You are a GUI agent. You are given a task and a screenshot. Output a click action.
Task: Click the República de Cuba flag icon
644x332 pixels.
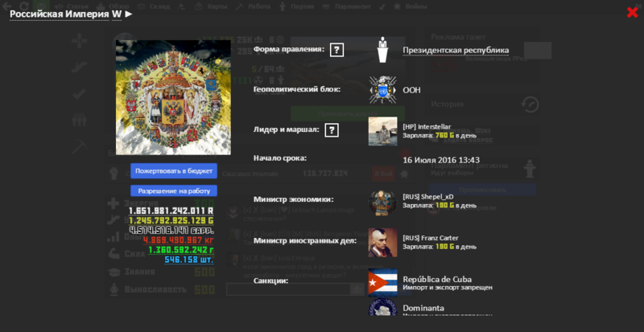(382, 281)
